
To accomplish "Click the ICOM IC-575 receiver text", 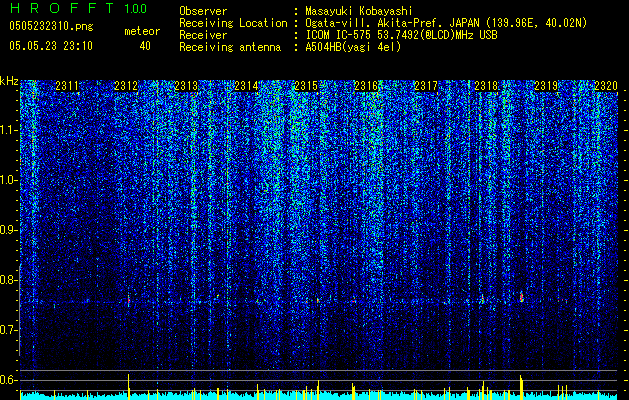I will [x=401, y=35].
